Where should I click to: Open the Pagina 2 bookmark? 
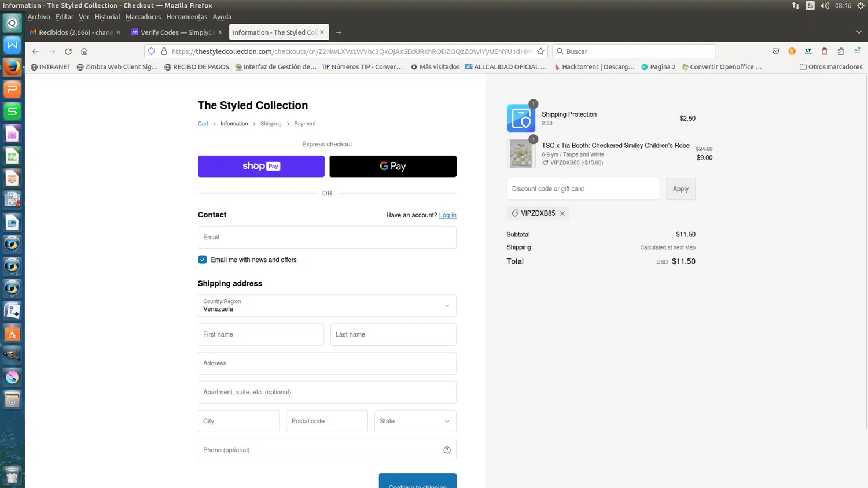click(659, 67)
